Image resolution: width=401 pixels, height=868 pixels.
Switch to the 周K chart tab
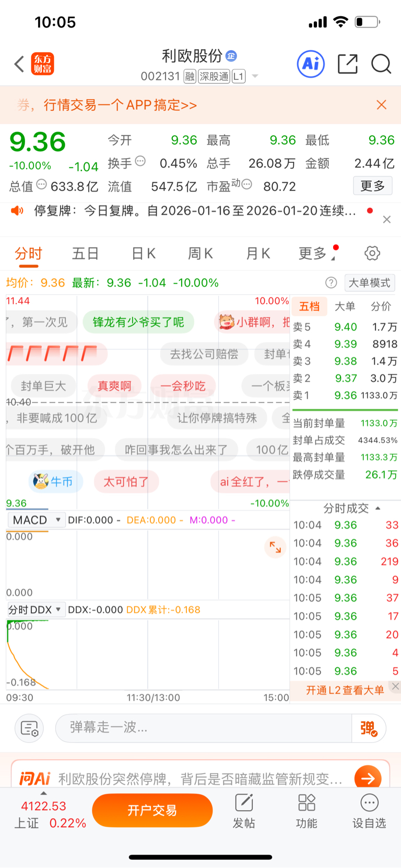pos(200,254)
